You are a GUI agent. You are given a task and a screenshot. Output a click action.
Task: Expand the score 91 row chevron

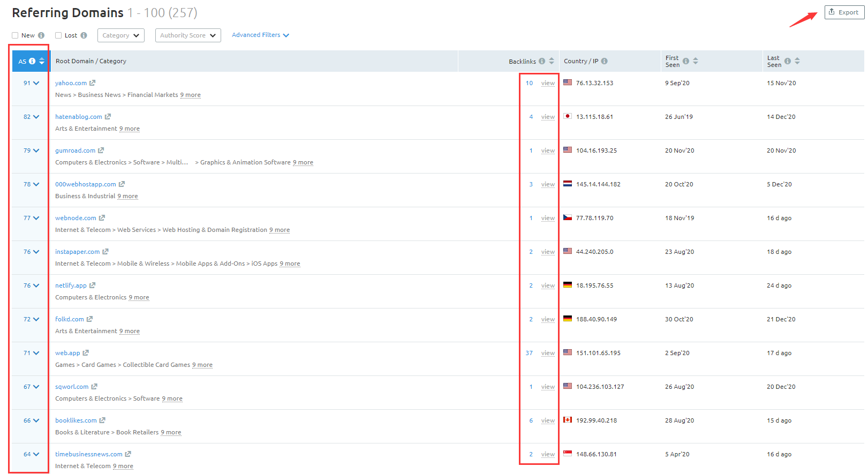[36, 83]
